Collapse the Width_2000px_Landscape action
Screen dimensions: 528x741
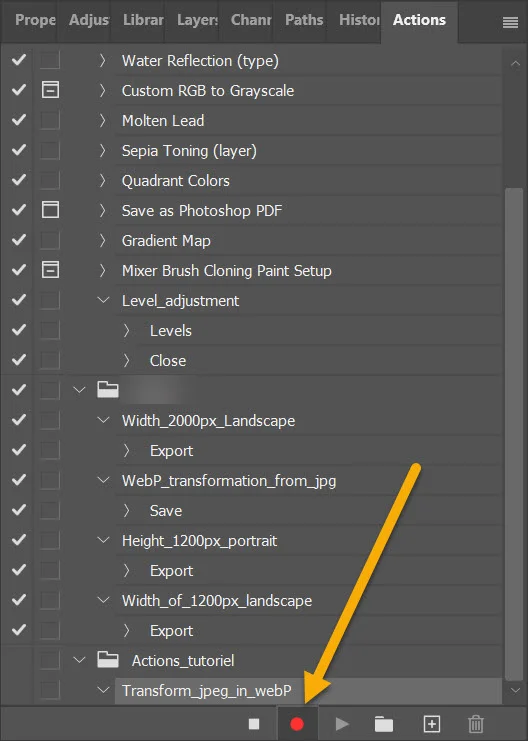(103, 420)
